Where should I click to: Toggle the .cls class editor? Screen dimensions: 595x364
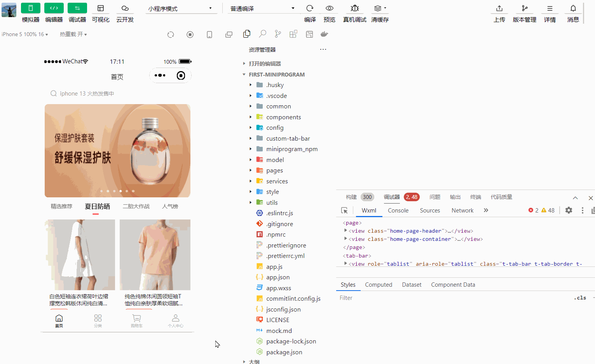point(580,298)
